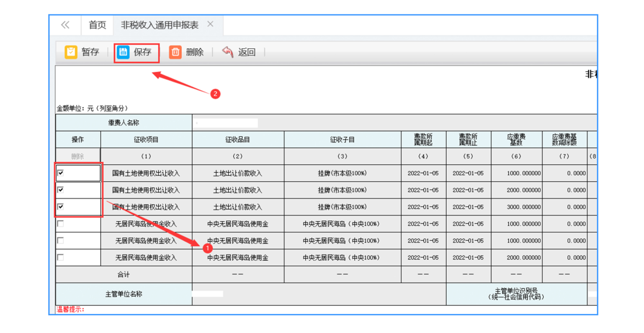Collapse the sidebar with the double chevron

66,25
